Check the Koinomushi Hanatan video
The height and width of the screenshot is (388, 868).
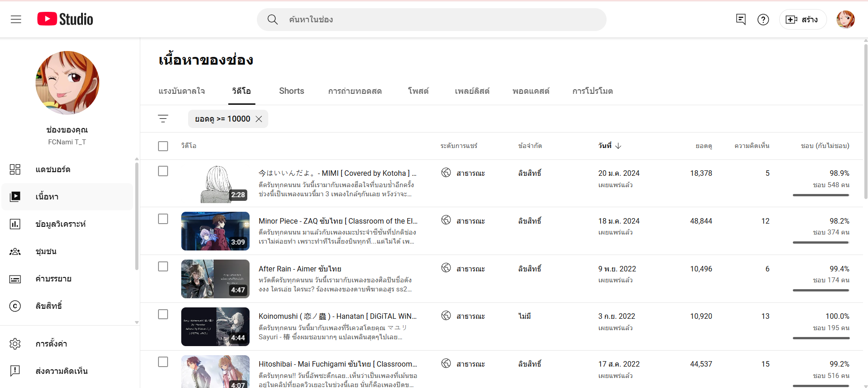click(163, 314)
